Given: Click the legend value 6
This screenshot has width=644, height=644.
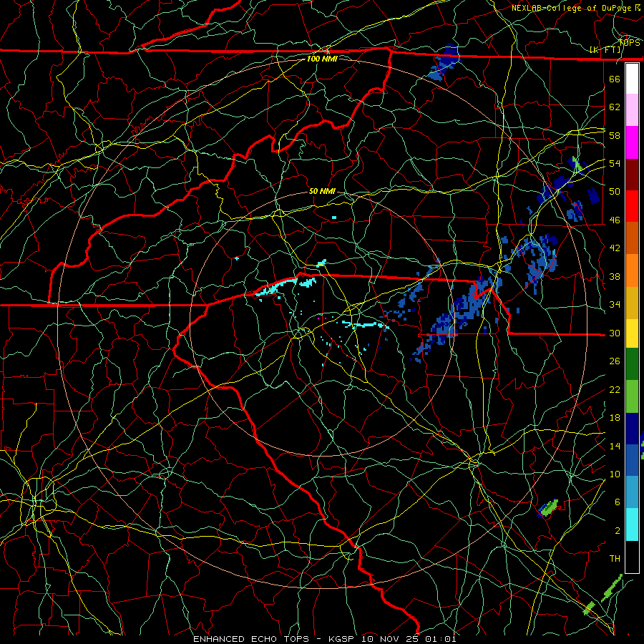Looking at the screenshot, I should 617,502.
